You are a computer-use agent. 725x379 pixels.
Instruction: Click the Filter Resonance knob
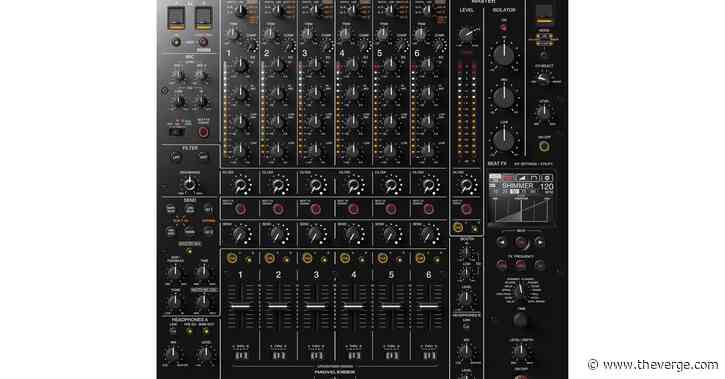click(190, 185)
